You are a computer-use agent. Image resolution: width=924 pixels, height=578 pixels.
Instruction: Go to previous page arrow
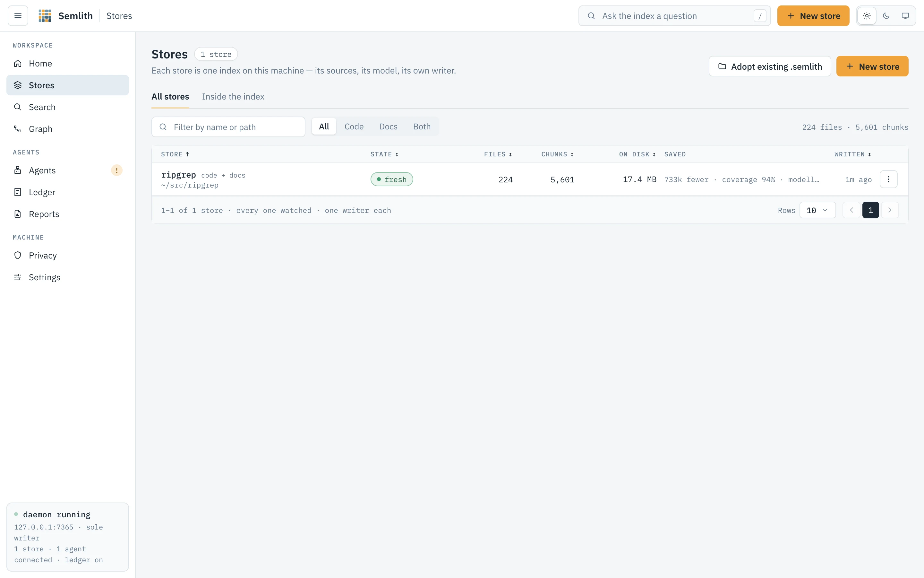pyautogui.click(x=851, y=210)
